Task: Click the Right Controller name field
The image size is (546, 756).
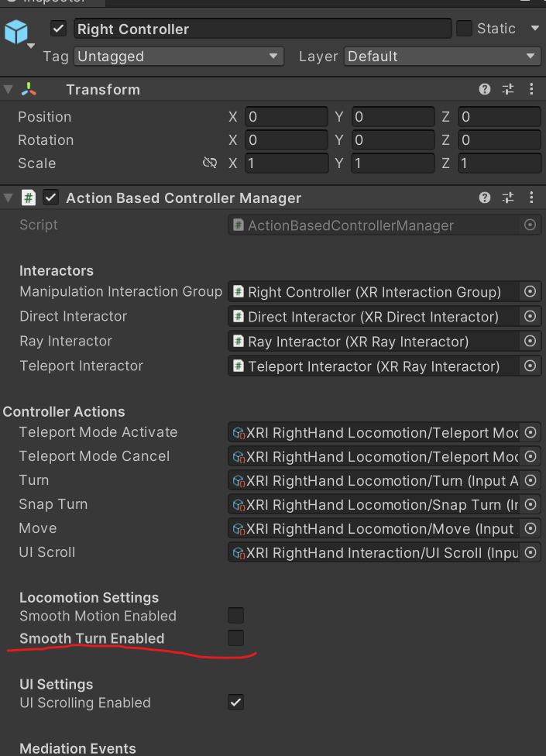Action: click(262, 29)
